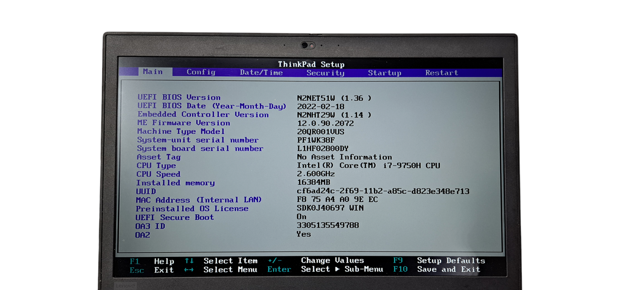The width and height of the screenshot is (644, 290).
Task: Select the No Asset Information value
Action: point(344,157)
